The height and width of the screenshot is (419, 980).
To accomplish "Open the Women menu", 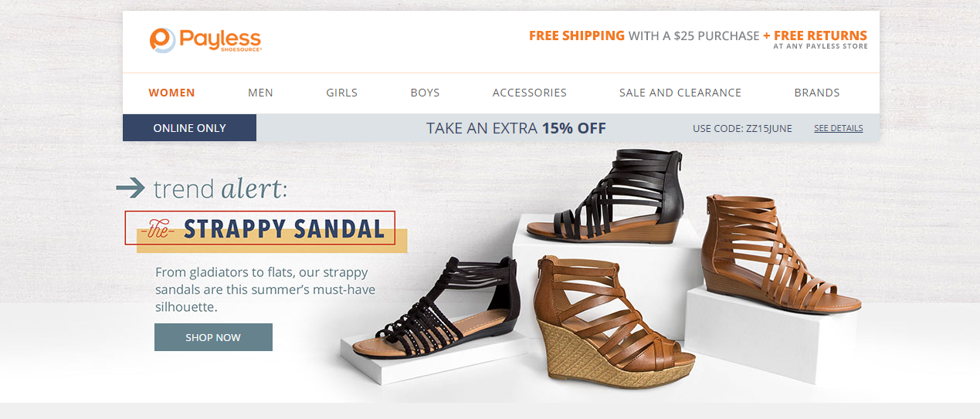I will click(x=171, y=93).
